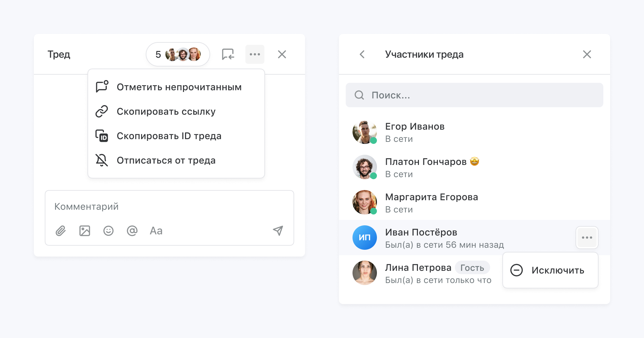Click the 'Гость' badge next to Лина Петрова
Viewport: 644px width, 338px height.
472,267
